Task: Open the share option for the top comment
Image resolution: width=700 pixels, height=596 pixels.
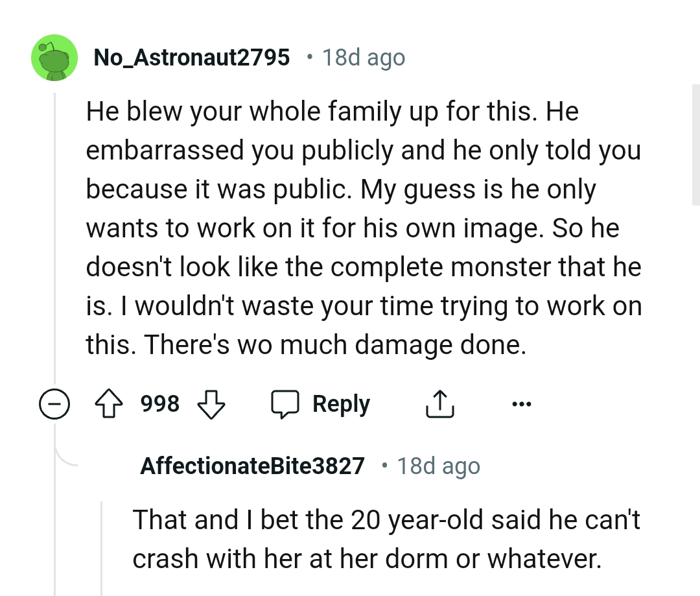Action: (x=439, y=403)
